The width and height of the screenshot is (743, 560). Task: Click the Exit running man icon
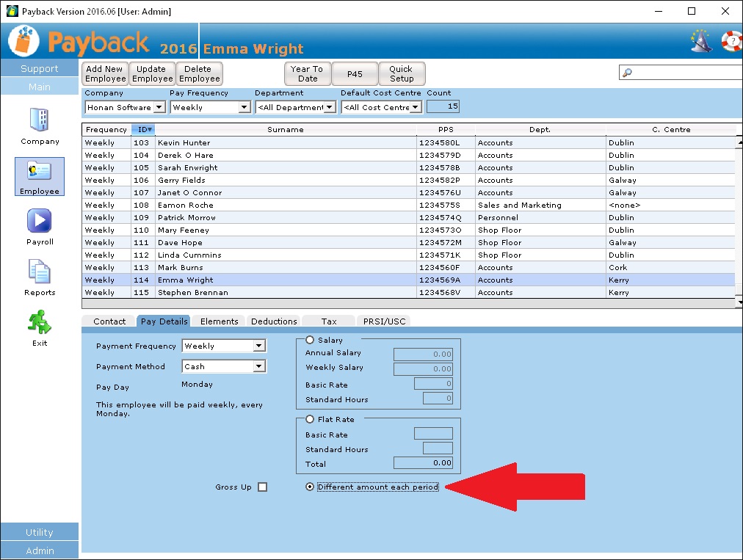(40, 323)
